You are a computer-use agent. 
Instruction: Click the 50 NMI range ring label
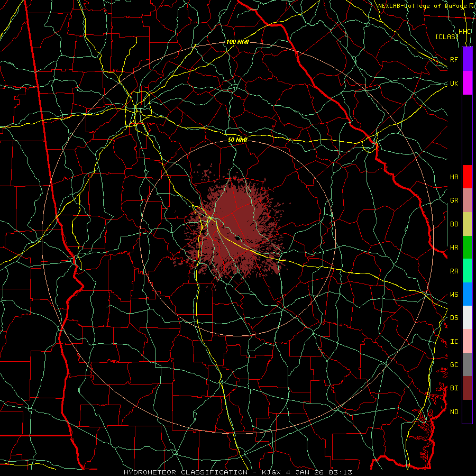tap(237, 140)
